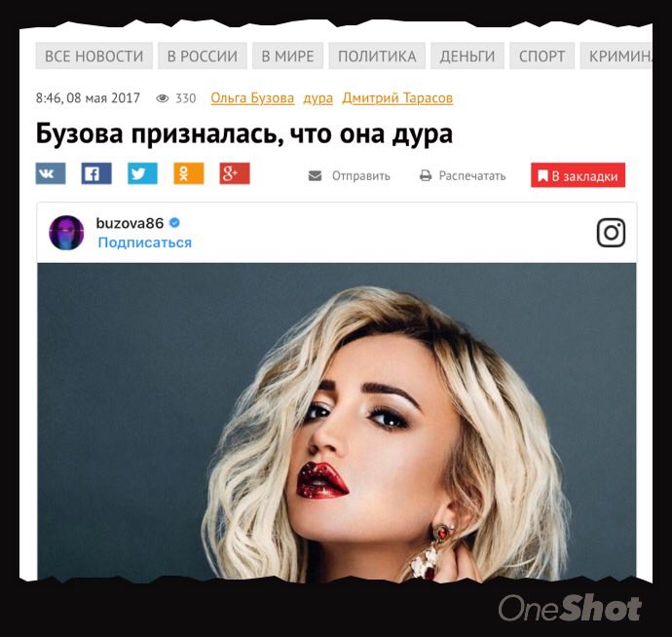The image size is (672, 637).
Task: Select the ДЕНЬГИ category
Action: click(x=467, y=56)
